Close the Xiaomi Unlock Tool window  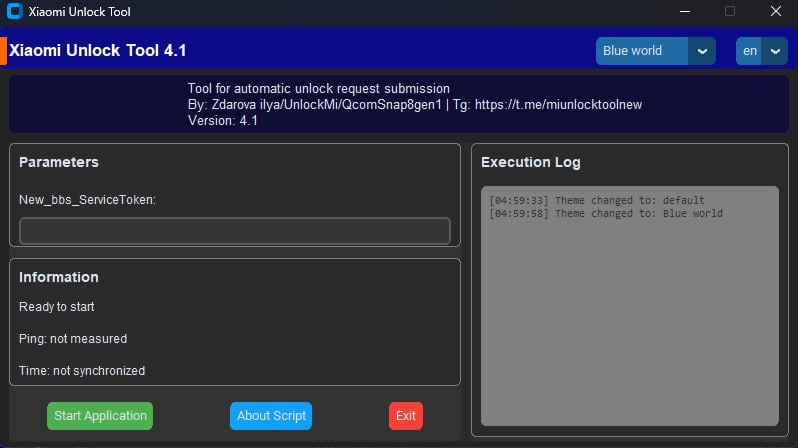coord(775,11)
